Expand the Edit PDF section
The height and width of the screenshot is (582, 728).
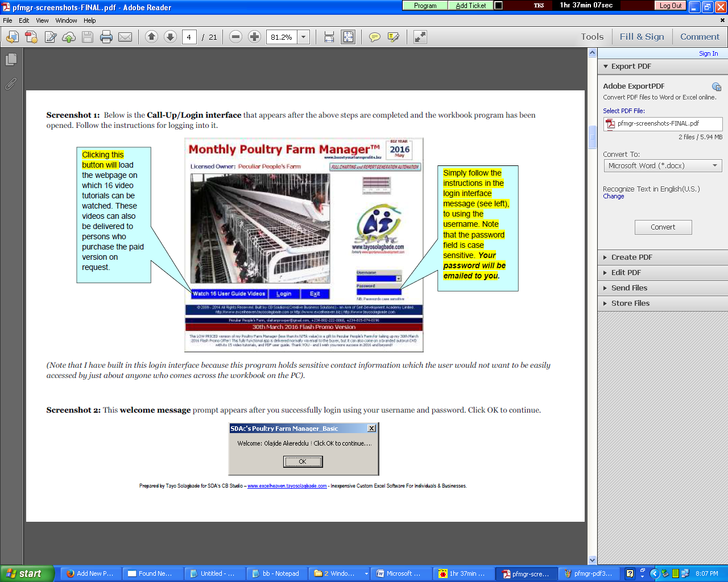pyautogui.click(x=663, y=273)
